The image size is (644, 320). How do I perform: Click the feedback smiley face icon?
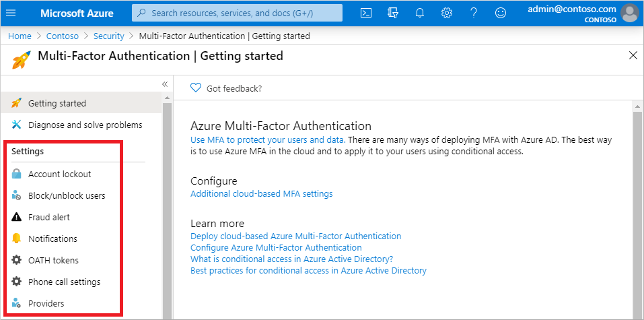coord(500,13)
